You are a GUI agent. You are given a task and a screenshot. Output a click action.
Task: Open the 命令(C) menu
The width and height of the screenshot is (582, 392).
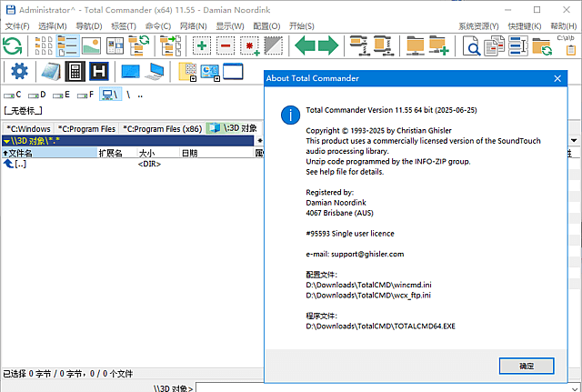pos(158,26)
